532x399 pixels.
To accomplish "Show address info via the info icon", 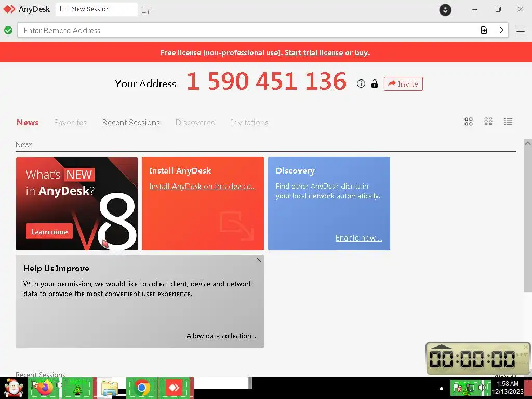I will pyautogui.click(x=361, y=84).
